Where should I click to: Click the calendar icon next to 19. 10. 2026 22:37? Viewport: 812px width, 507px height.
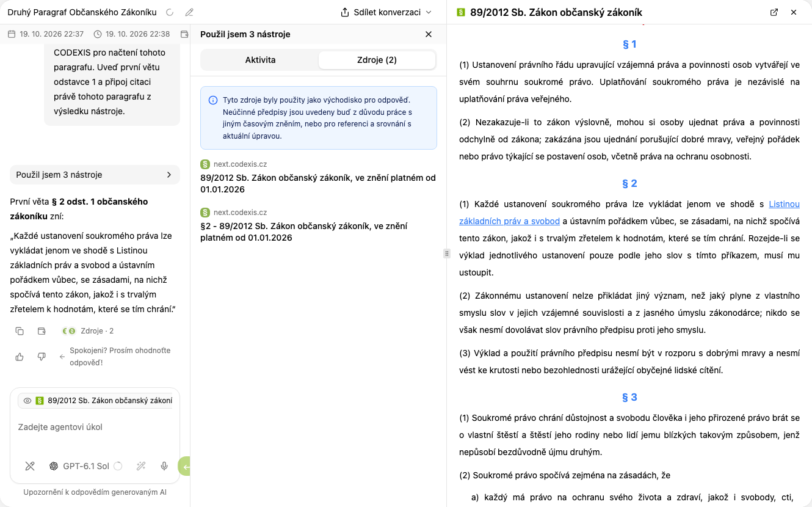[x=11, y=34]
